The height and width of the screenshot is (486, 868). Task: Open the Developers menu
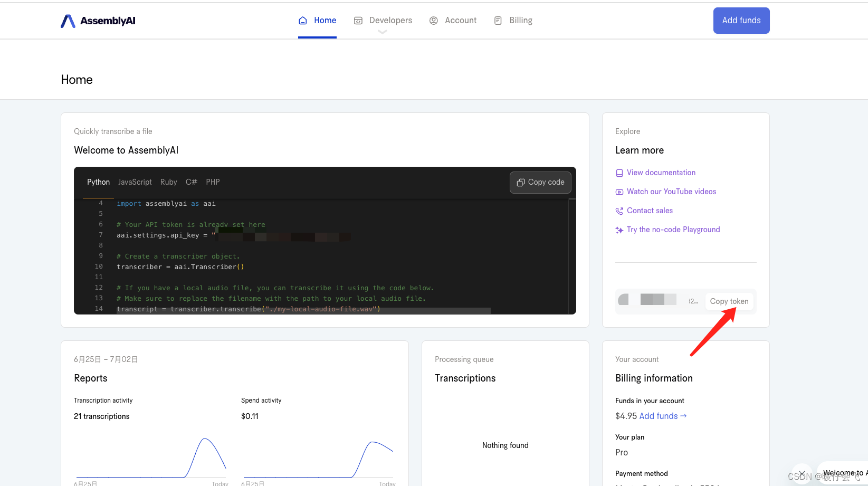click(383, 21)
